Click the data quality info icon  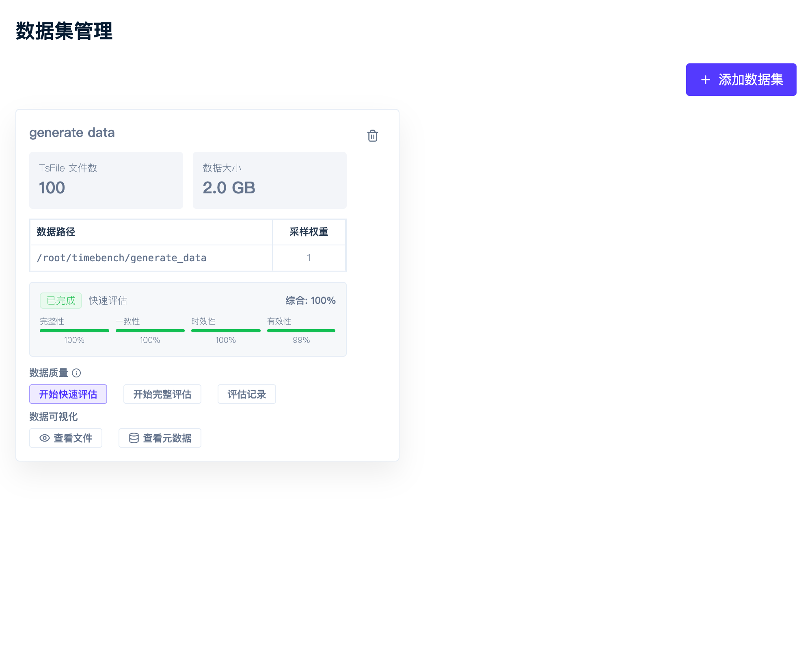76,373
